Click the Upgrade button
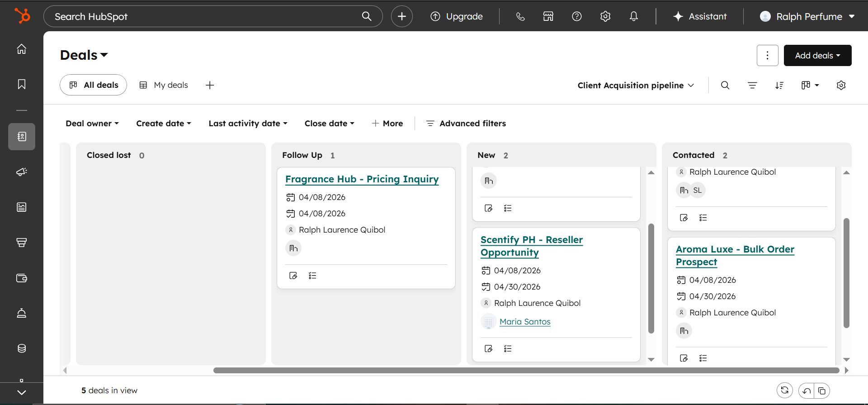Viewport: 868px width, 405px height. [456, 16]
